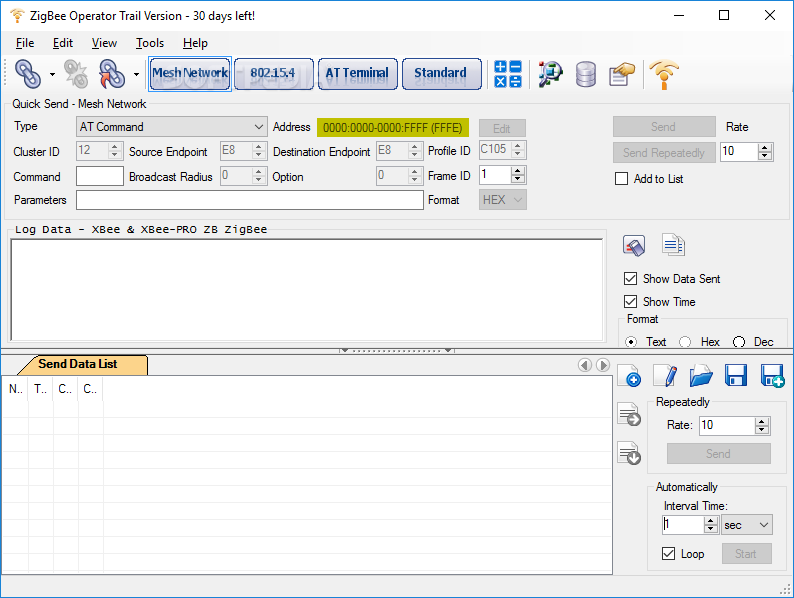This screenshot has width=794, height=598.
Task: Toggle Show Data Sent checkbox
Action: click(x=630, y=278)
